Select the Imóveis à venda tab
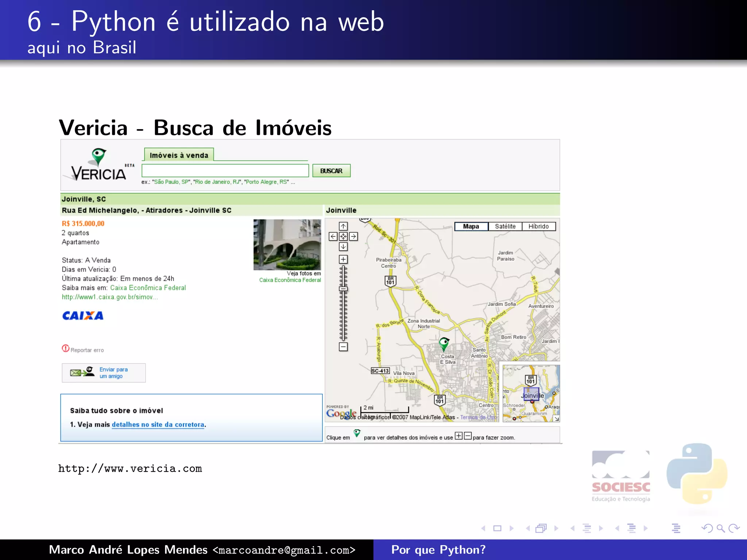The image size is (747, 560). (179, 155)
